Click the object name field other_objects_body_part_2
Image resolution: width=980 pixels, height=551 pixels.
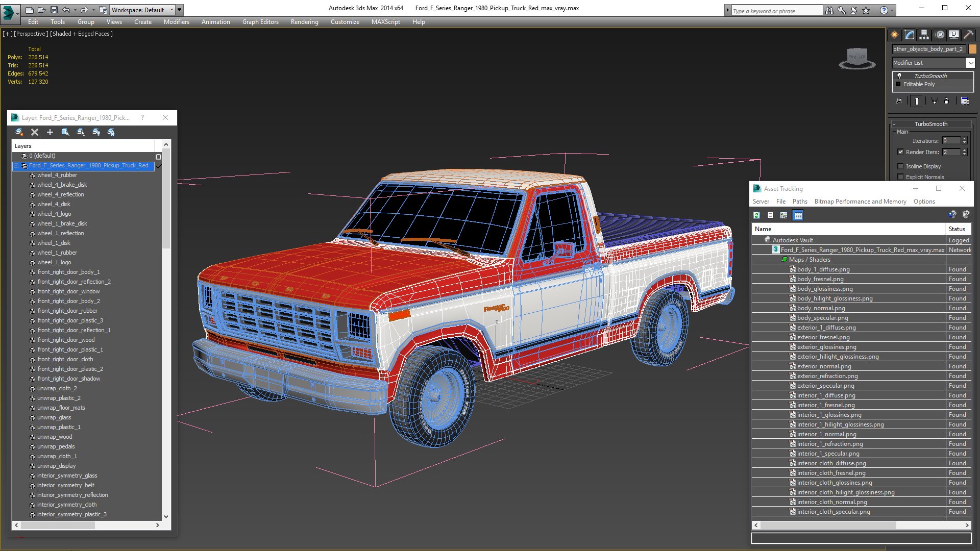(928, 49)
